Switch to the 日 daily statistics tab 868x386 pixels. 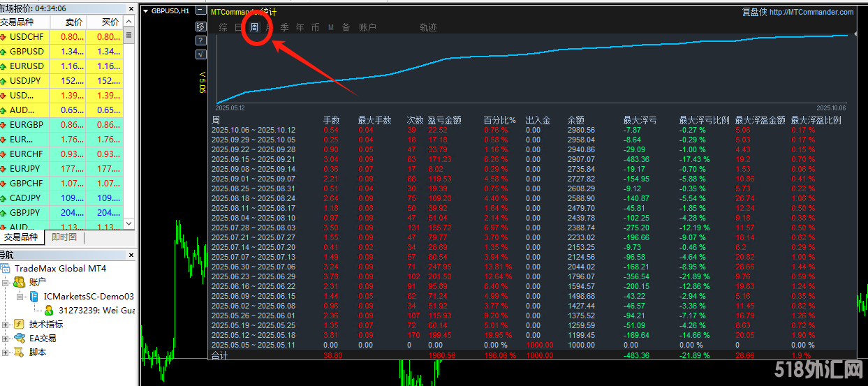tap(239, 27)
